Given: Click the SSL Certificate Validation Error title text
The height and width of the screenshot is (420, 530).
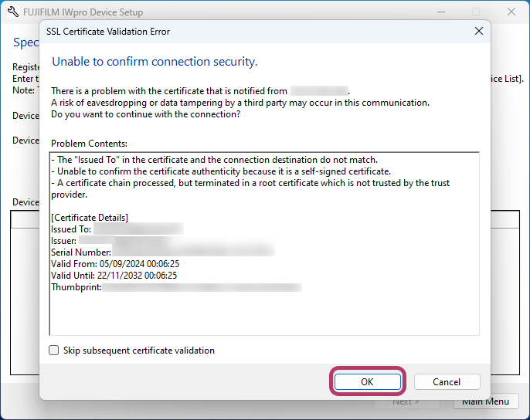Looking at the screenshot, I should (x=108, y=32).
